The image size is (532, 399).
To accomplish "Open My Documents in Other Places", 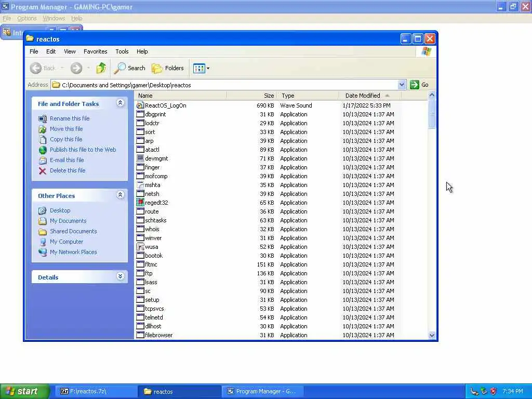I will click(68, 221).
